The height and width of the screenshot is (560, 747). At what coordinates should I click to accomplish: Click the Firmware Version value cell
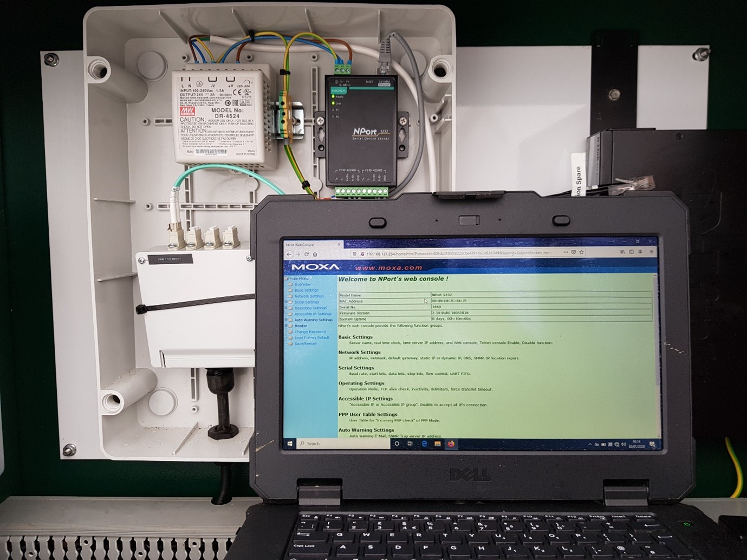(x=542, y=313)
